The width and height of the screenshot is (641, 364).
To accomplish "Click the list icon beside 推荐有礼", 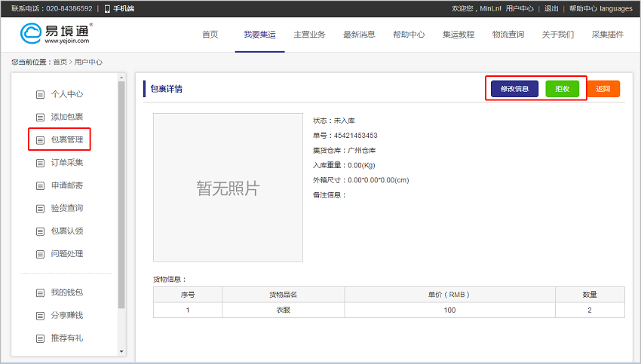I will 41,338.
